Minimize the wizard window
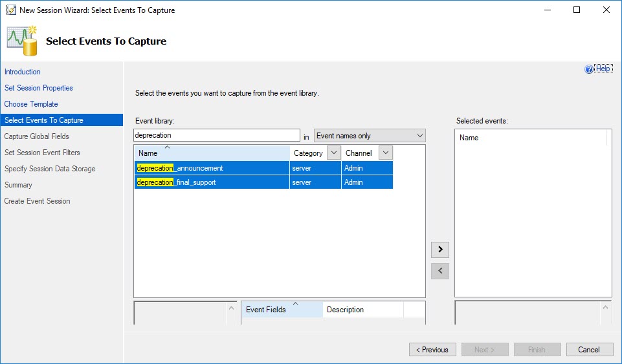622x364 pixels. point(548,10)
